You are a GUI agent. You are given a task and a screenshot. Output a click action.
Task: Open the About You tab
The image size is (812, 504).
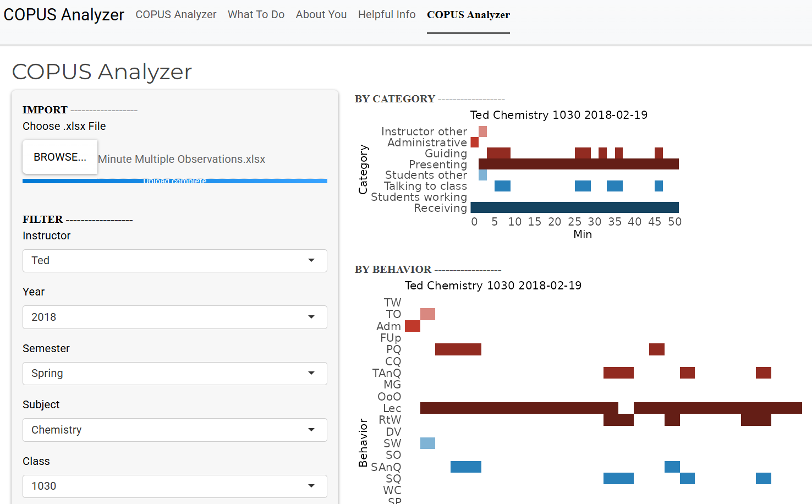click(321, 15)
